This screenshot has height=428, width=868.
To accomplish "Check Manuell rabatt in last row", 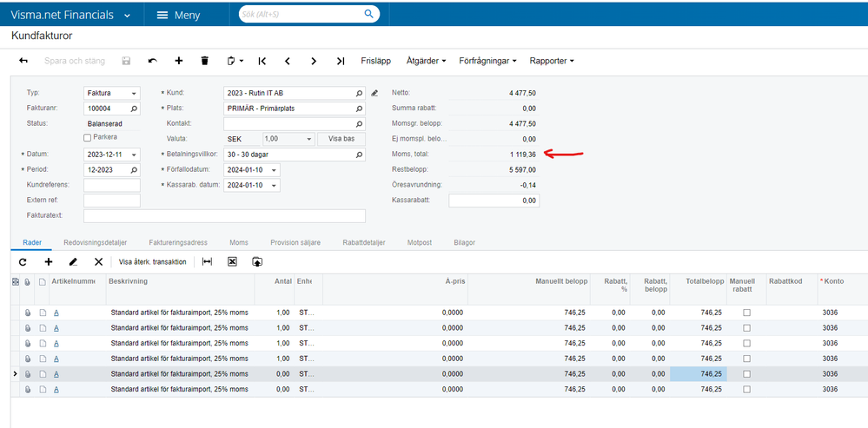I will 746,389.
